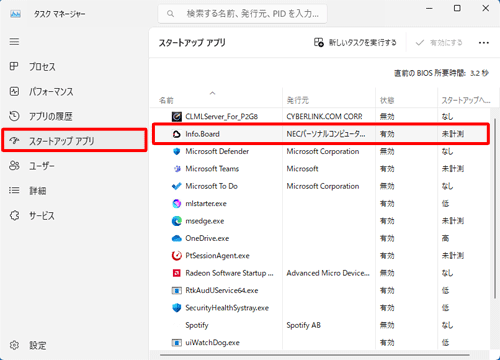
Task: Click the search box for name, publisher, PID
Action: pyautogui.click(x=242, y=14)
